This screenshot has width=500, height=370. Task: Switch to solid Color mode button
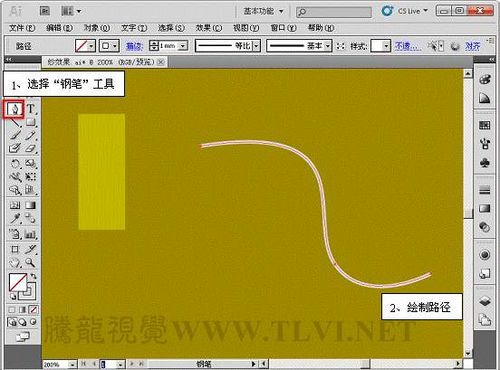[x=12, y=310]
